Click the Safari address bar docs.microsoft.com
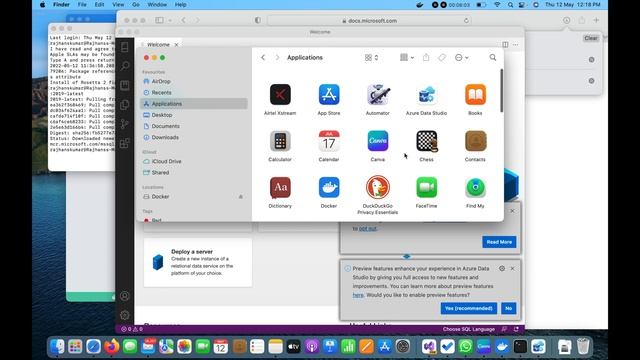The image size is (640, 360). 369,20
